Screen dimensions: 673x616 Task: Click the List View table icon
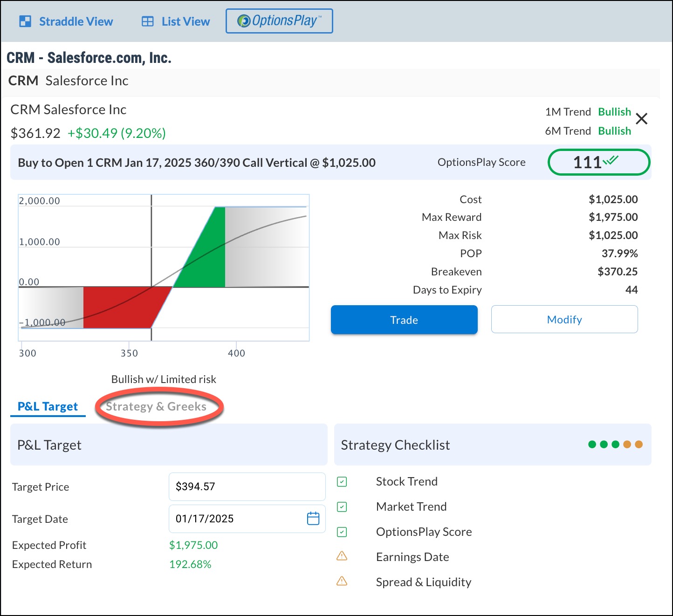pos(148,21)
